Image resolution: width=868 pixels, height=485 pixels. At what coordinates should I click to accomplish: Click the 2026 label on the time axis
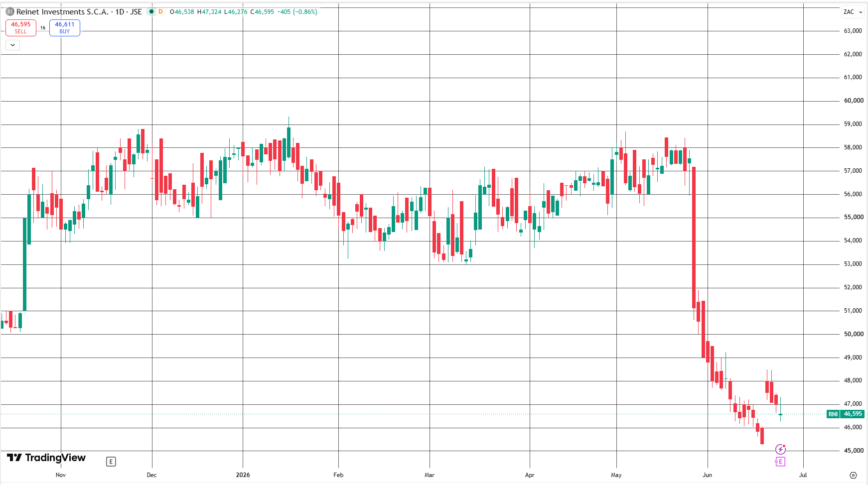click(243, 475)
